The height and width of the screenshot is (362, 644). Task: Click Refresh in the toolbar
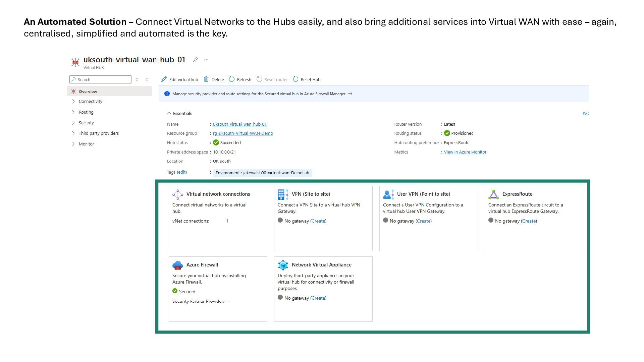pyautogui.click(x=240, y=79)
